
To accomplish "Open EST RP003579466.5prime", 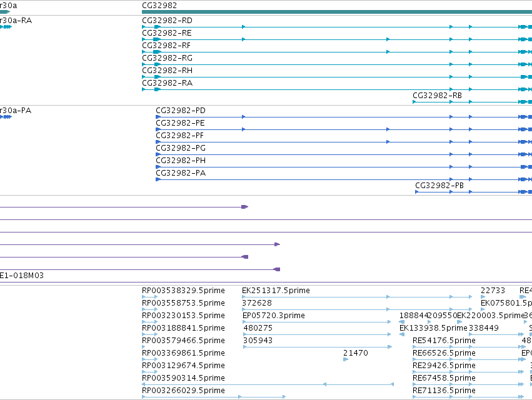I will click(x=183, y=341).
